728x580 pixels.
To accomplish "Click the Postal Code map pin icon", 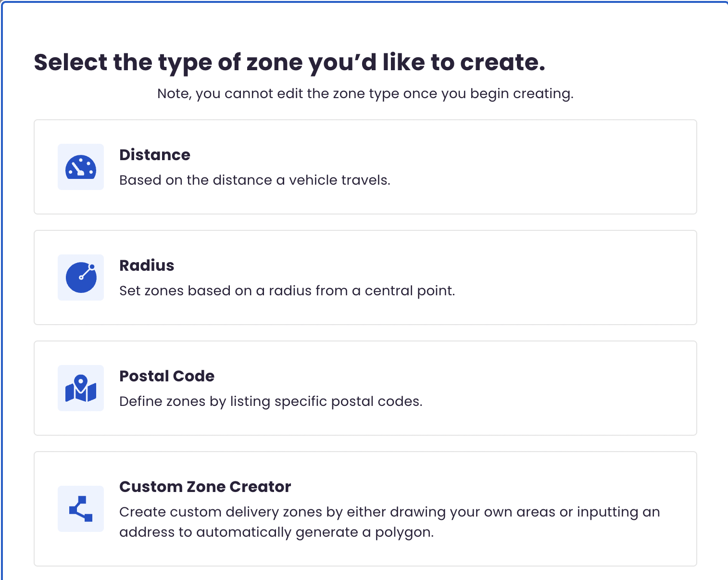I will (81, 388).
